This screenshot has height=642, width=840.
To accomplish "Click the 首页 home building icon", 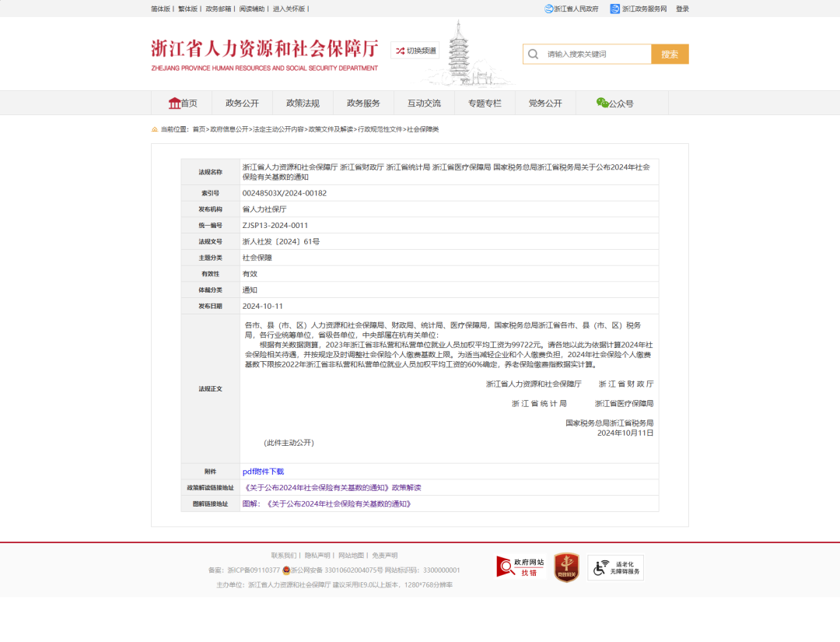I will point(174,103).
